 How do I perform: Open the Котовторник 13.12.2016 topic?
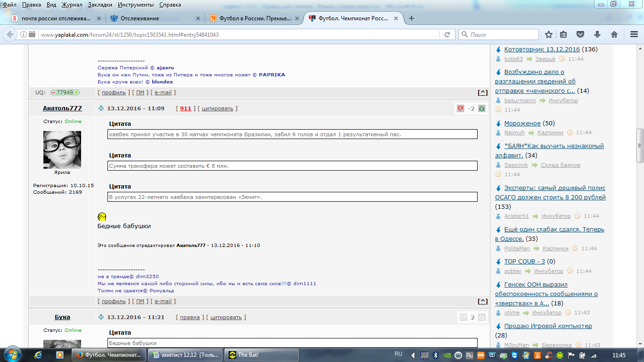coord(542,49)
